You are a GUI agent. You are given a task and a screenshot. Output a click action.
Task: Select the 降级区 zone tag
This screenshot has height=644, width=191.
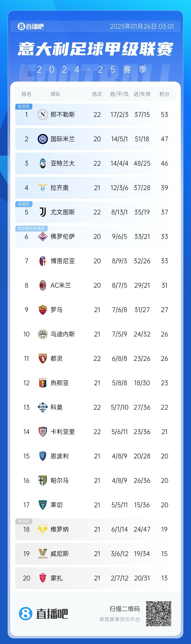coord(24,521)
